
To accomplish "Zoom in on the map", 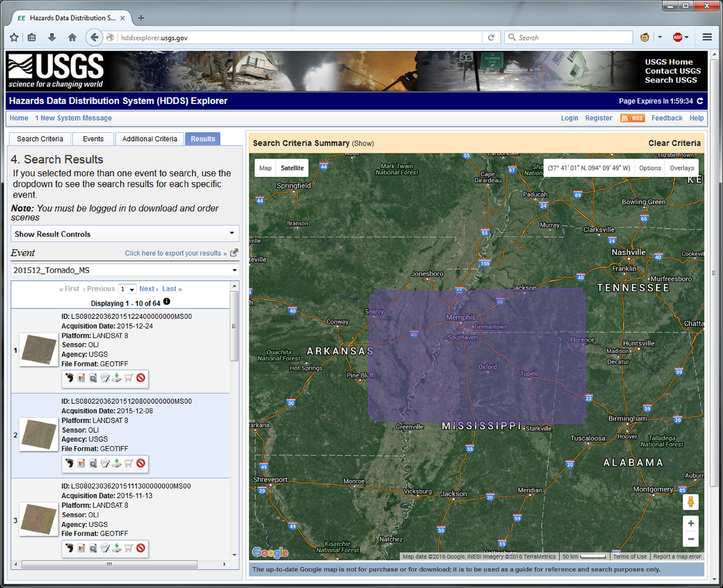I will tap(691, 523).
